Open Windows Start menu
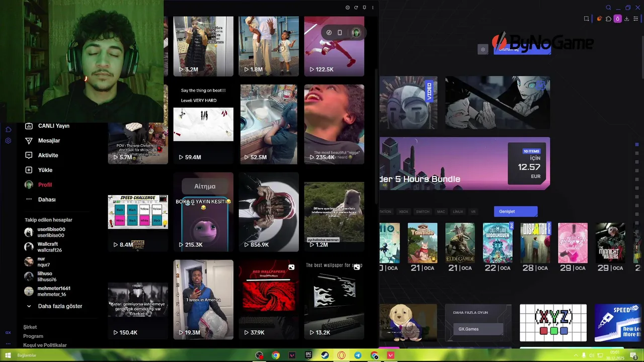Image resolution: width=644 pixels, height=362 pixels. [8, 355]
